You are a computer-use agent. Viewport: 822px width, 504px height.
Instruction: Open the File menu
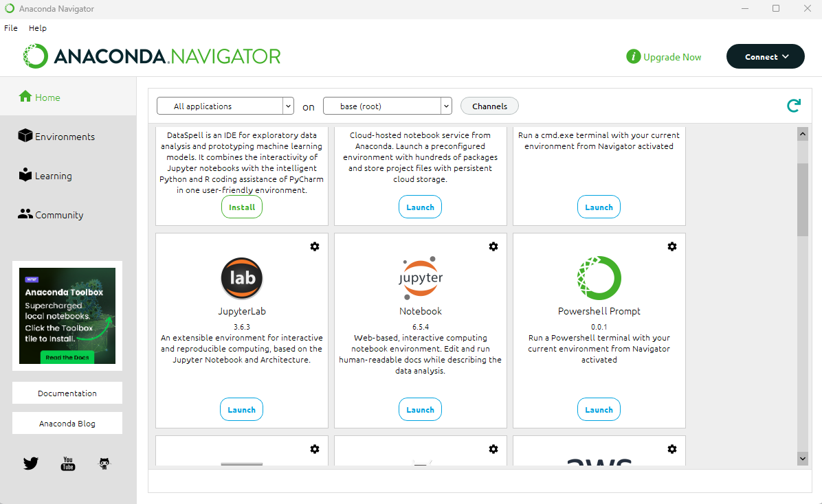(x=11, y=28)
